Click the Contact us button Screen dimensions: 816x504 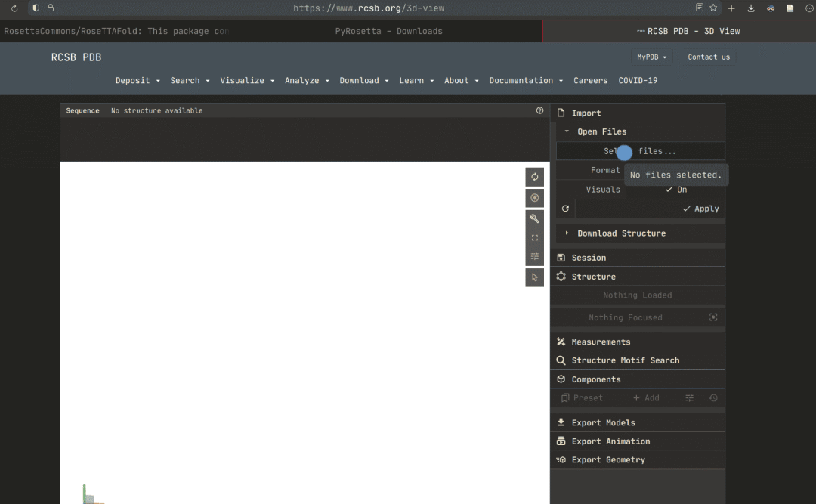(x=708, y=57)
